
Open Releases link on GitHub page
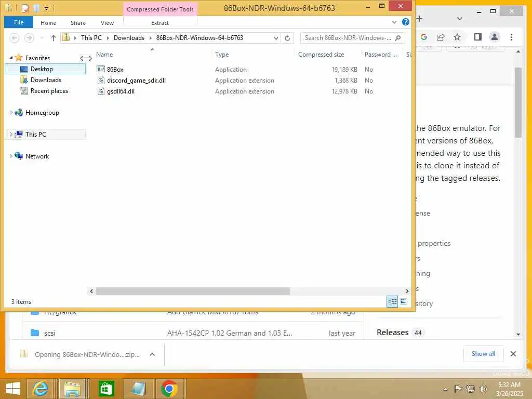pos(393,332)
